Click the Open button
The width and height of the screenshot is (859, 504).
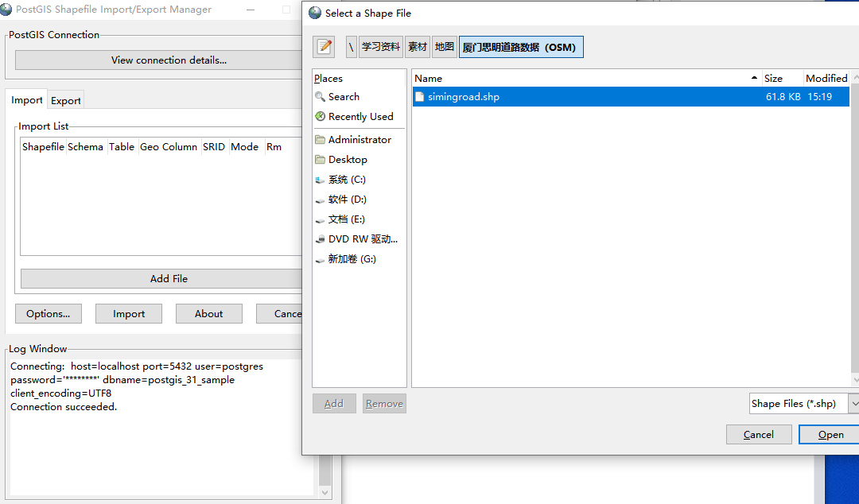[830, 434]
